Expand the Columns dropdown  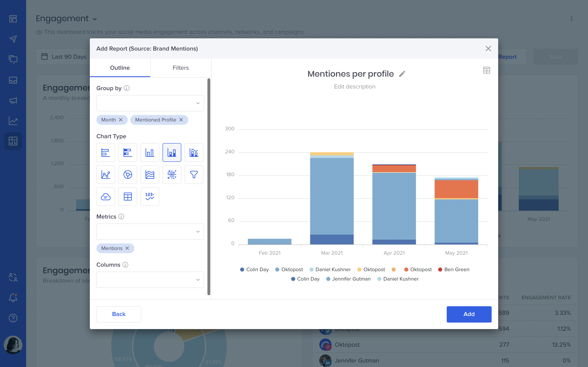150,280
